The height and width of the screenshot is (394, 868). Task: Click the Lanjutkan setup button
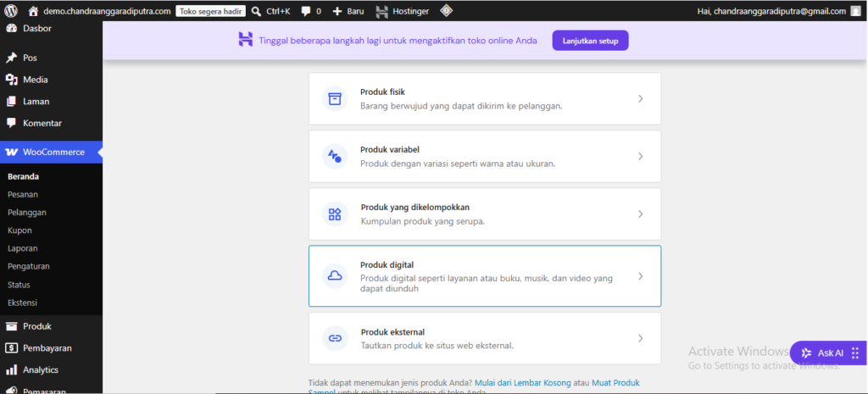click(590, 41)
